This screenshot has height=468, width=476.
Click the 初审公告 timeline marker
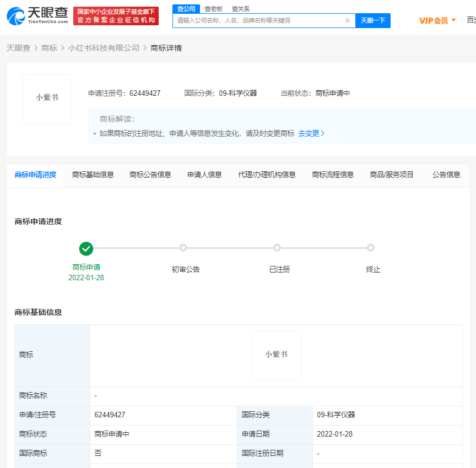point(183,249)
